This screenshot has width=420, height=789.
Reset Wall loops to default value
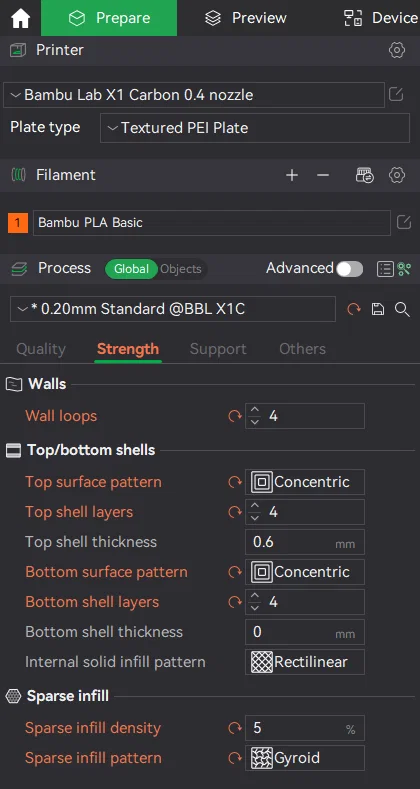[x=234, y=416]
